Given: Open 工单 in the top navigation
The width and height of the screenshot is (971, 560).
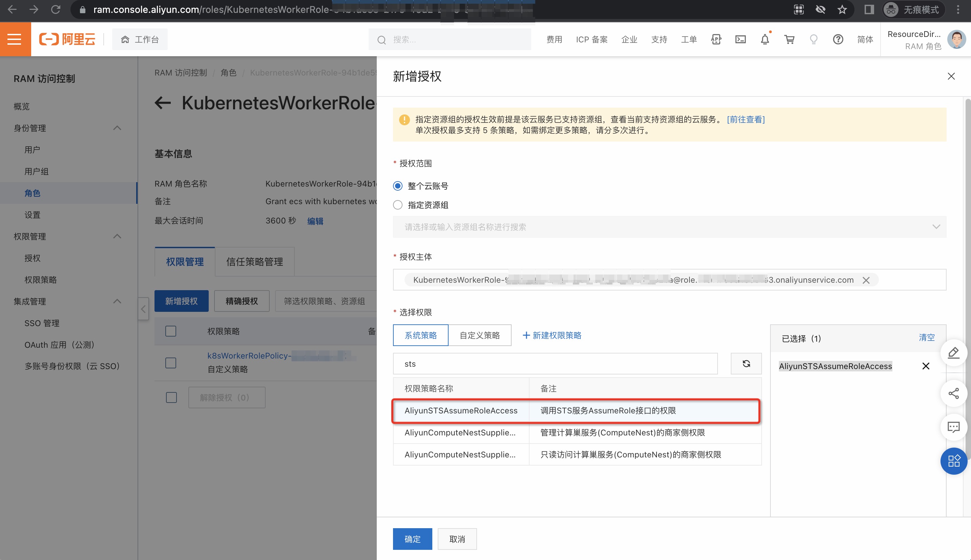Looking at the screenshot, I should tap(689, 40).
